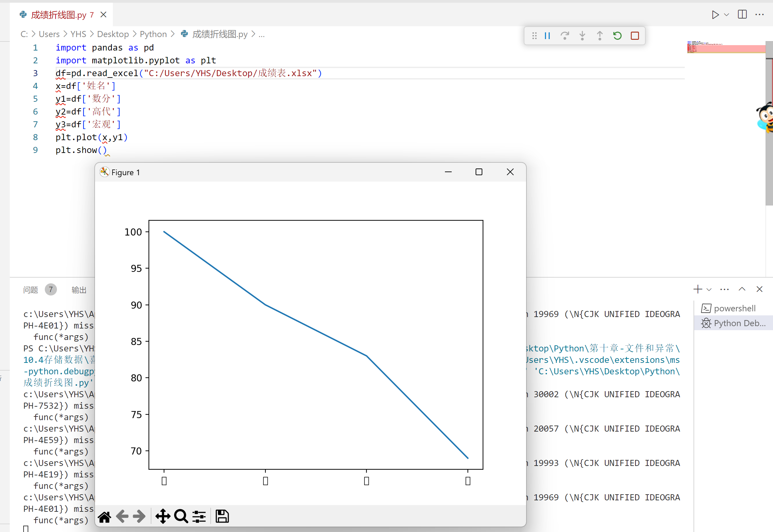Image resolution: width=773 pixels, height=532 pixels.
Task: Click the debug Step Over icon
Action: point(565,36)
